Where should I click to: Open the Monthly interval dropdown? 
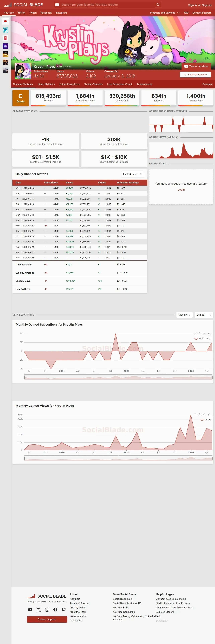(x=185, y=315)
